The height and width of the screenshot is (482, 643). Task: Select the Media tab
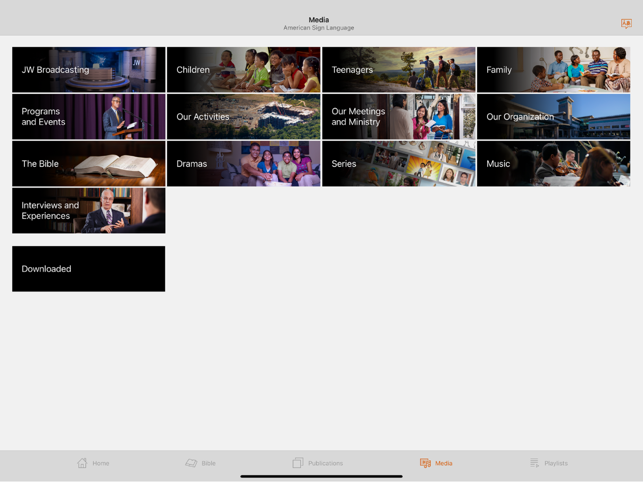pos(436,463)
